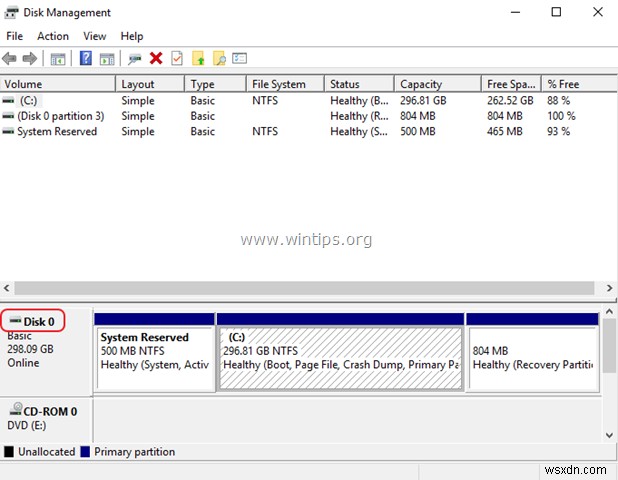Click the graphical view scroll up arrow

point(609,312)
